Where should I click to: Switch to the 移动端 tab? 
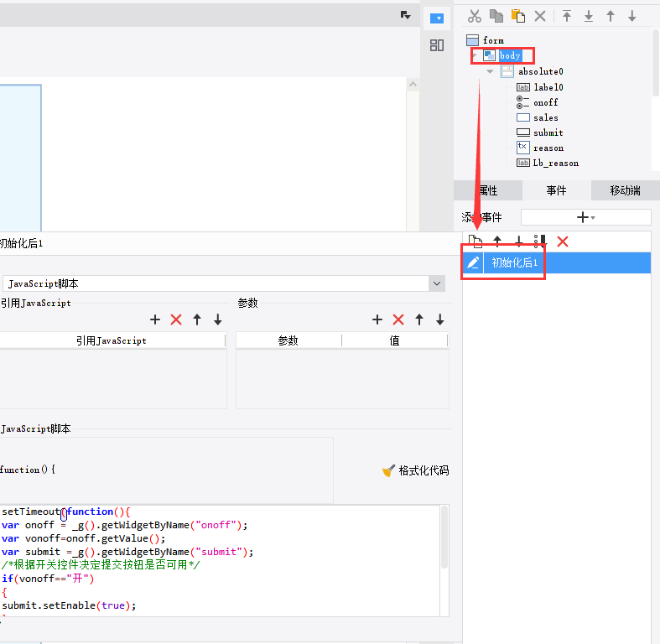point(625,190)
